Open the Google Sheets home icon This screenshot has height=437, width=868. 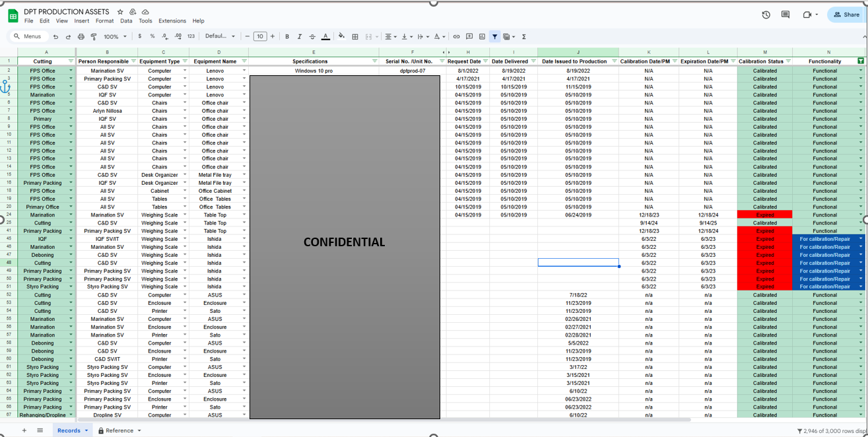13,16
